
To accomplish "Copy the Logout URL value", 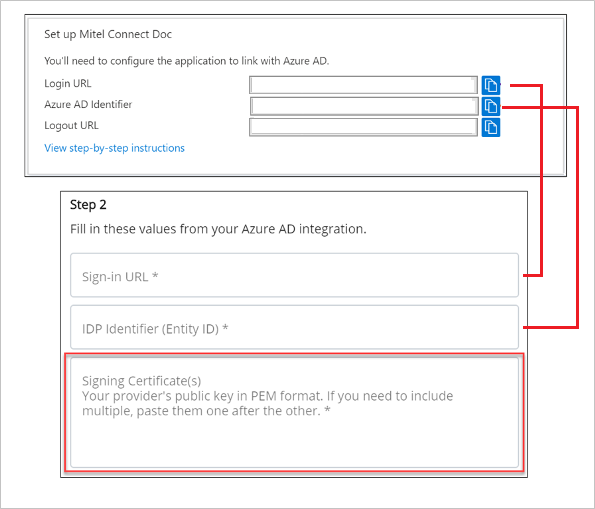I will click(x=491, y=127).
